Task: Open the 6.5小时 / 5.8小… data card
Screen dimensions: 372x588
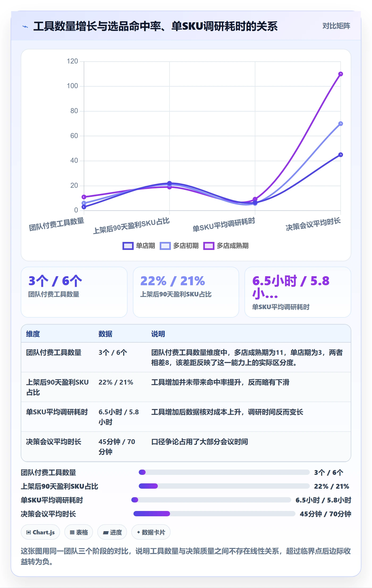Action: pyautogui.click(x=298, y=292)
